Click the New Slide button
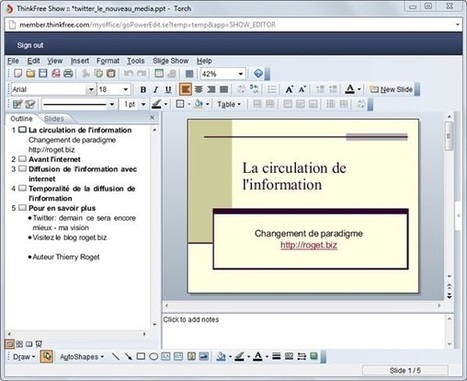 click(391, 89)
